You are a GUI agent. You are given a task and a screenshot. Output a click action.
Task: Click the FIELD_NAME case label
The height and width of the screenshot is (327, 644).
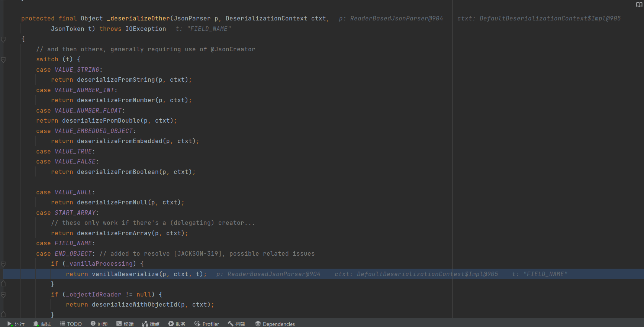(x=73, y=243)
